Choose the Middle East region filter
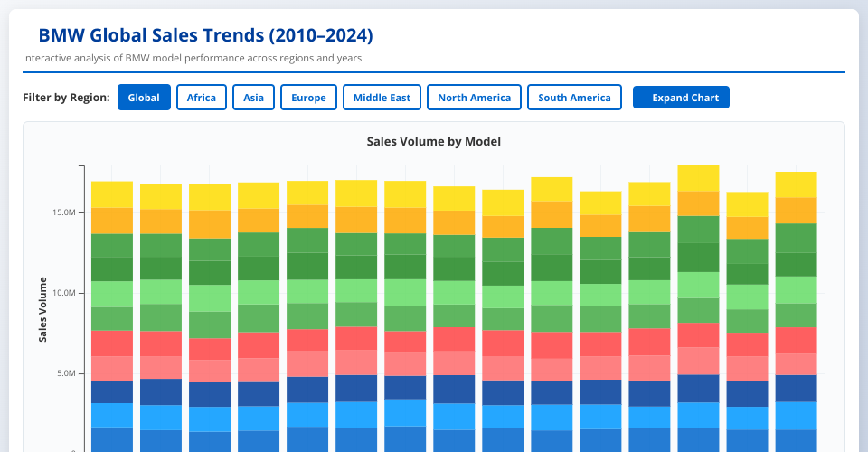Viewport: 868px width, 452px height. (x=382, y=98)
